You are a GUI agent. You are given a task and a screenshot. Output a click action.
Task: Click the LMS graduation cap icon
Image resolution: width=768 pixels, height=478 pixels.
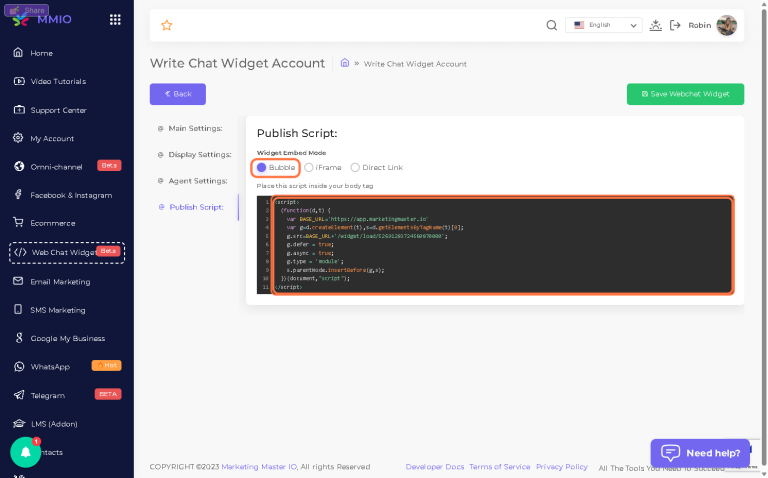point(19,423)
